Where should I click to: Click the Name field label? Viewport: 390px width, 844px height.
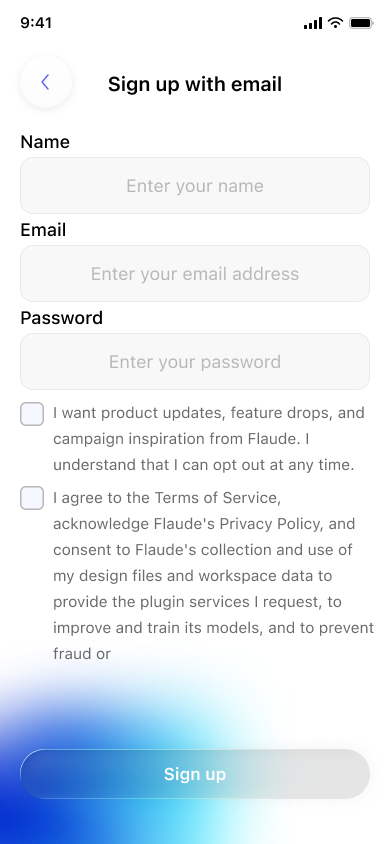coord(45,142)
